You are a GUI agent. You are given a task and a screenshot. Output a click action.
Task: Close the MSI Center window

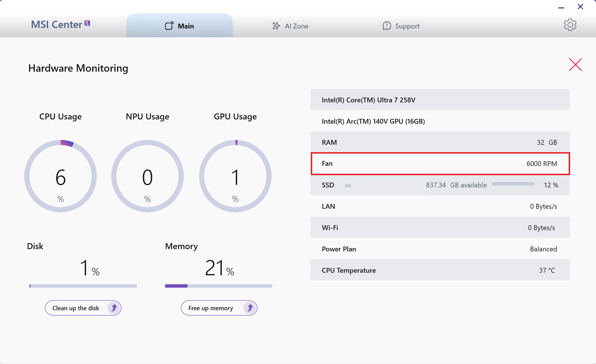point(580,7)
